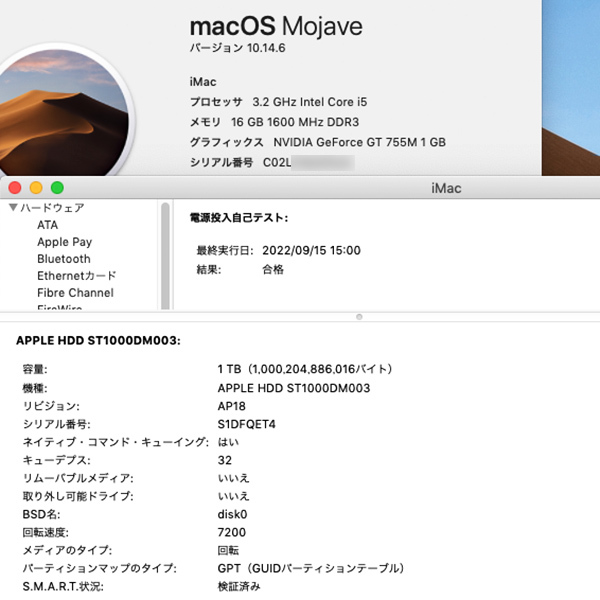Click the rotation speed value 7200

pos(232,532)
